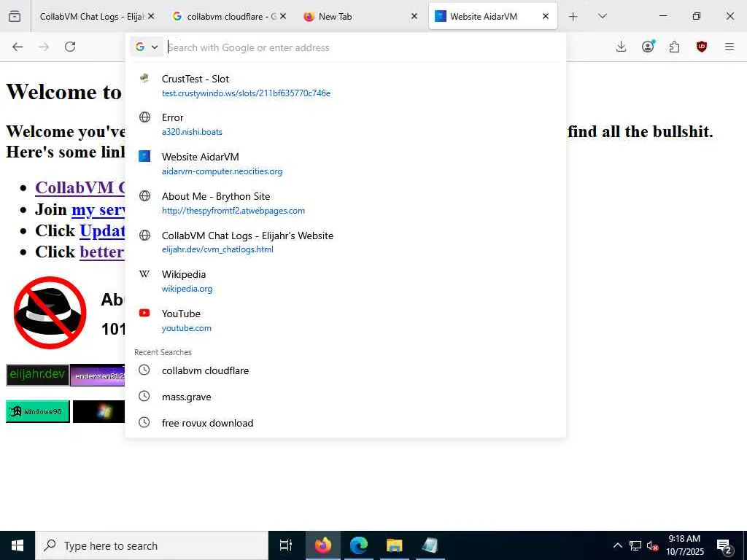Open the Error a320.nishi.boats suggestion
Image resolution: width=747 pixels, height=560 pixels.
[345, 124]
